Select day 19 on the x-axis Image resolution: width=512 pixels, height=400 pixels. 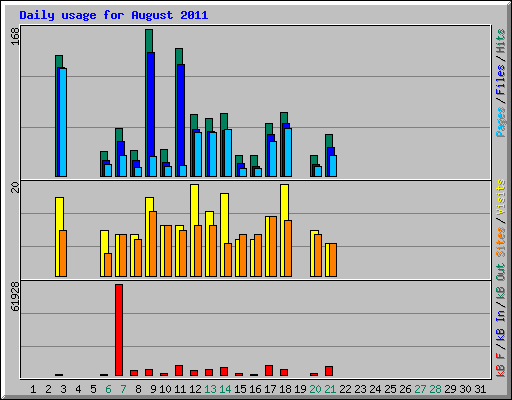[300, 389]
